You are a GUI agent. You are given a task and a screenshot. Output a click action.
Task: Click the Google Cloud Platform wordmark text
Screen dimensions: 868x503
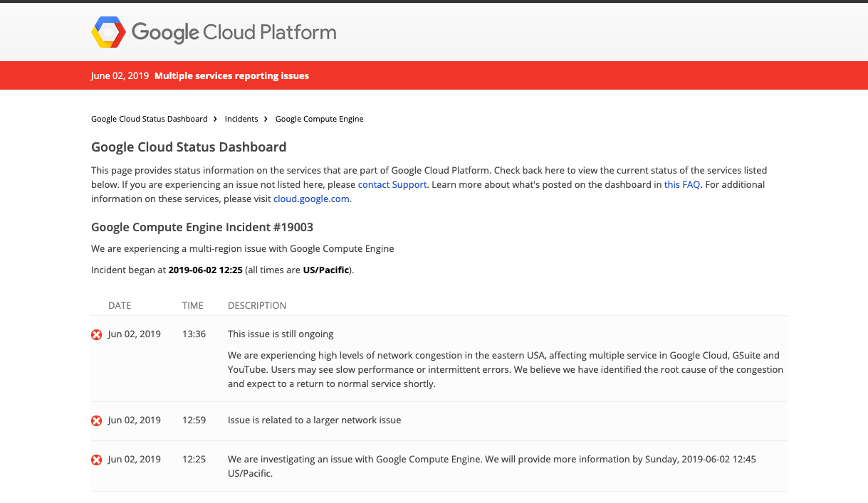(x=234, y=33)
